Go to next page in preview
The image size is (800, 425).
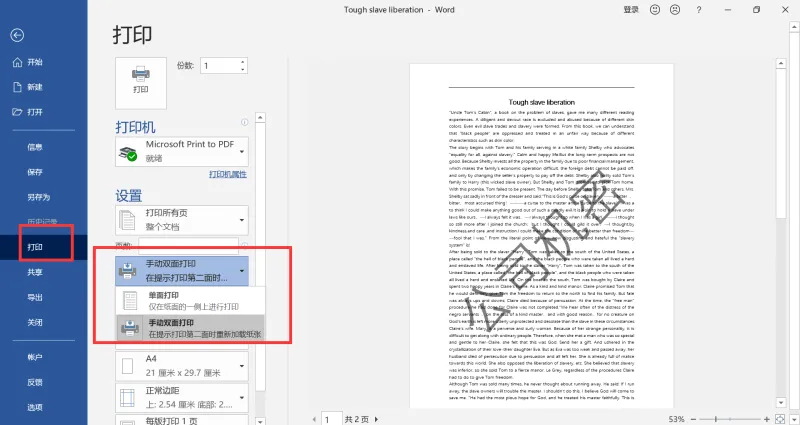pos(377,419)
